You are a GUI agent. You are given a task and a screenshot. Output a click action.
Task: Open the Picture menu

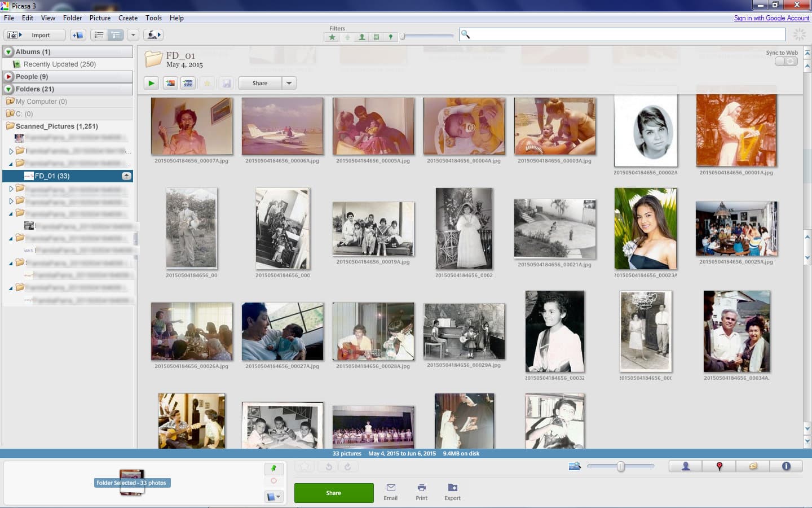[100, 17]
